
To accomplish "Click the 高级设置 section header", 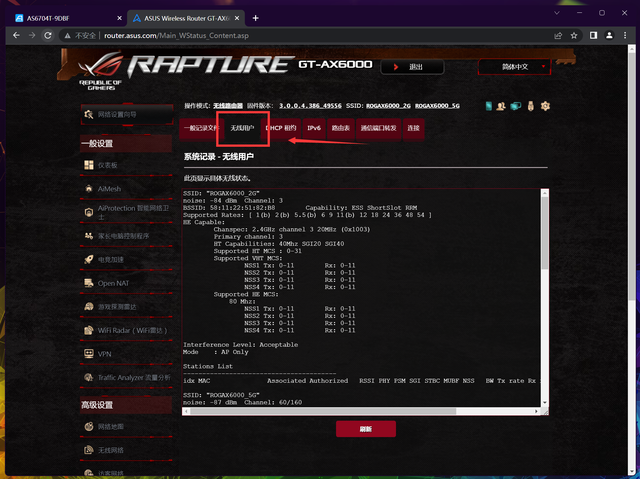I will click(x=126, y=405).
